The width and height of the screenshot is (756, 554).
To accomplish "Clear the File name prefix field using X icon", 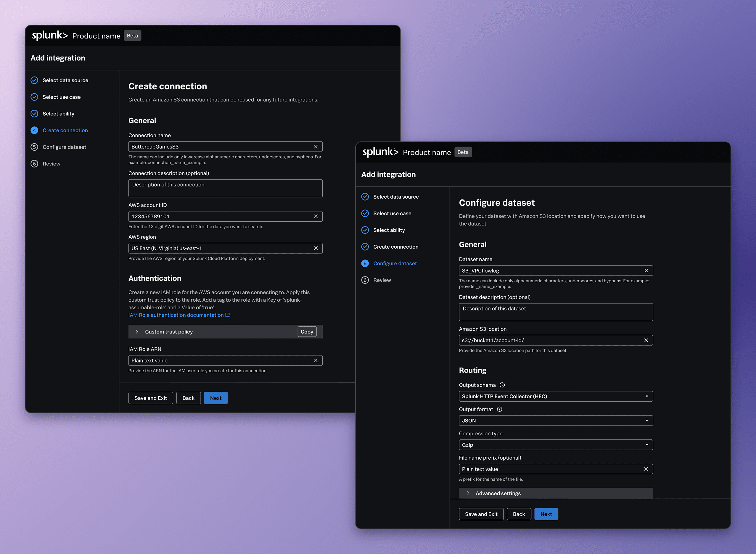I will [646, 469].
